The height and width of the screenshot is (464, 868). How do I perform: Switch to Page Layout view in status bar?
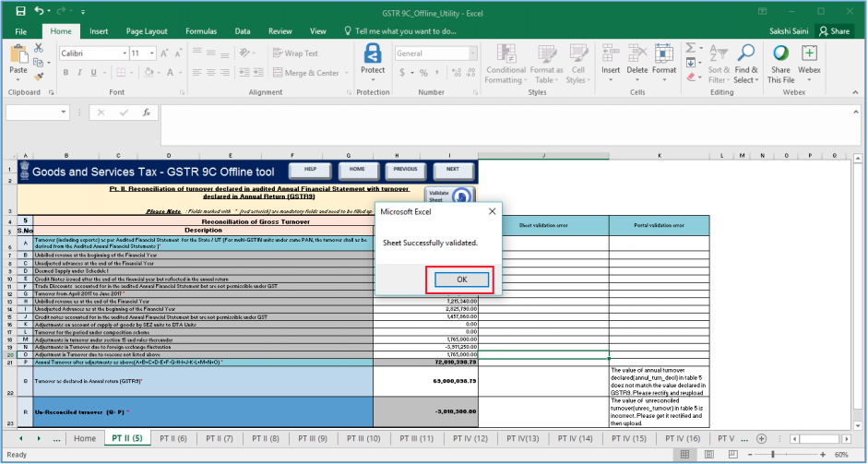pos(709,455)
